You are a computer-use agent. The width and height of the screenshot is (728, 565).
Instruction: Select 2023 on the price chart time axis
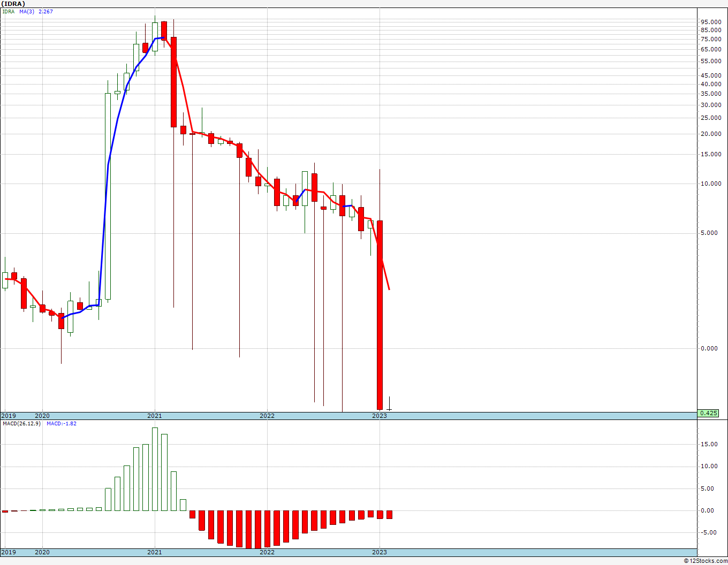pos(380,416)
